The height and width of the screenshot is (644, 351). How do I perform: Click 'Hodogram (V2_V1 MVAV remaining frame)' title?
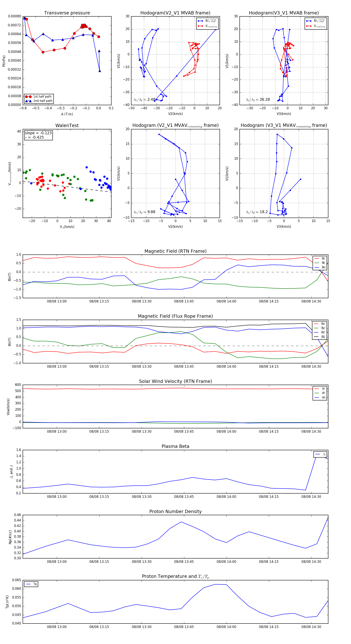175,125
